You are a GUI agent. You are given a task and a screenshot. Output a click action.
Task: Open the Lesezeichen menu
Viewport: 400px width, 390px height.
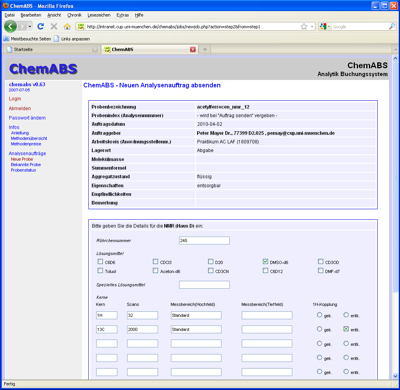(x=99, y=15)
